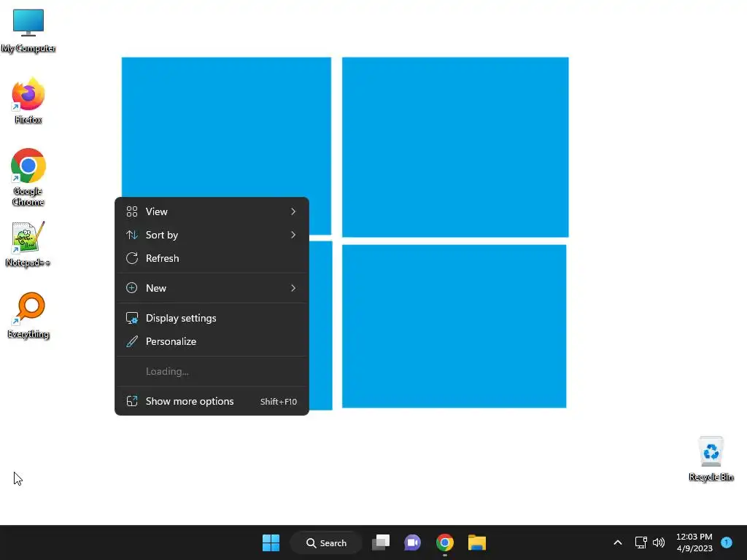
Task: Select the Notepad++ desktop shortcut
Action: click(x=28, y=244)
